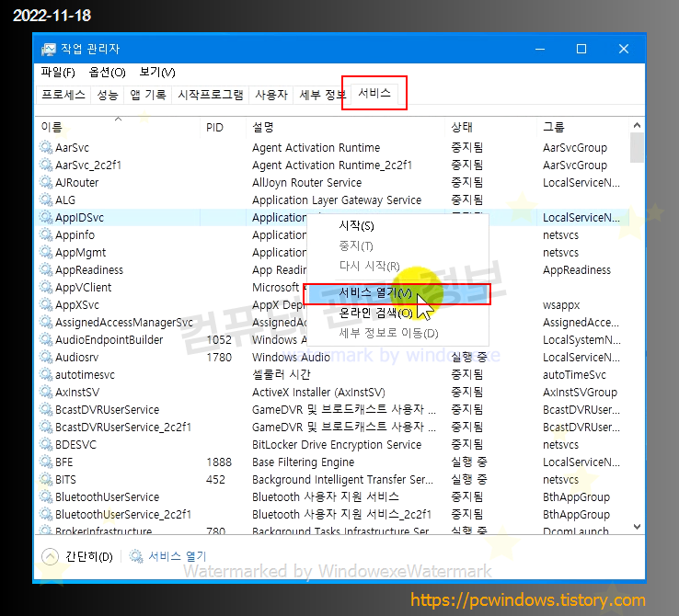Image resolution: width=679 pixels, height=616 pixels.
Task: Click the gear icon beside BDESVC
Action: pyautogui.click(x=46, y=444)
